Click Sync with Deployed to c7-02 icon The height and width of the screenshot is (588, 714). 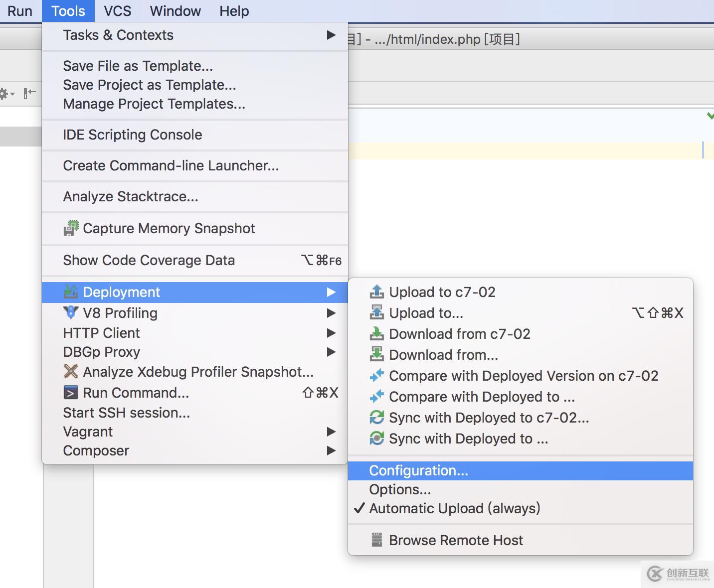[377, 417]
